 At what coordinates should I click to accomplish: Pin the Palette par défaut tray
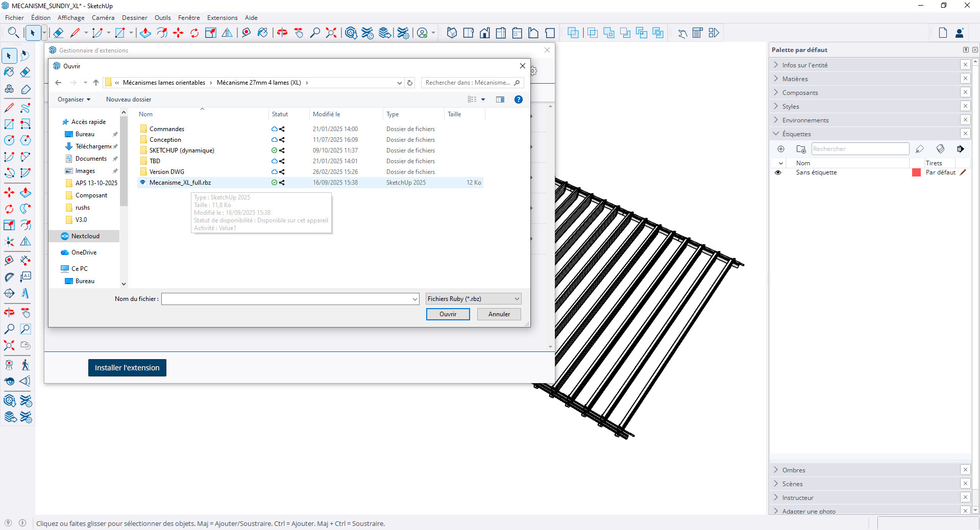(966, 50)
